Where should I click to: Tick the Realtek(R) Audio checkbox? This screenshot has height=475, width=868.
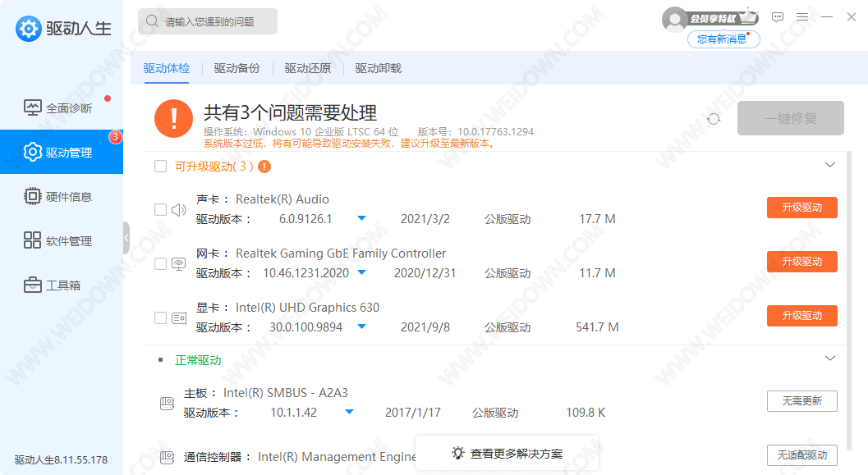[x=160, y=209]
